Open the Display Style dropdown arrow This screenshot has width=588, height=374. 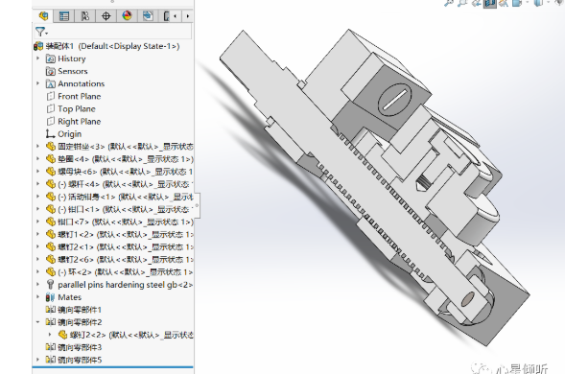[x=548, y=3]
